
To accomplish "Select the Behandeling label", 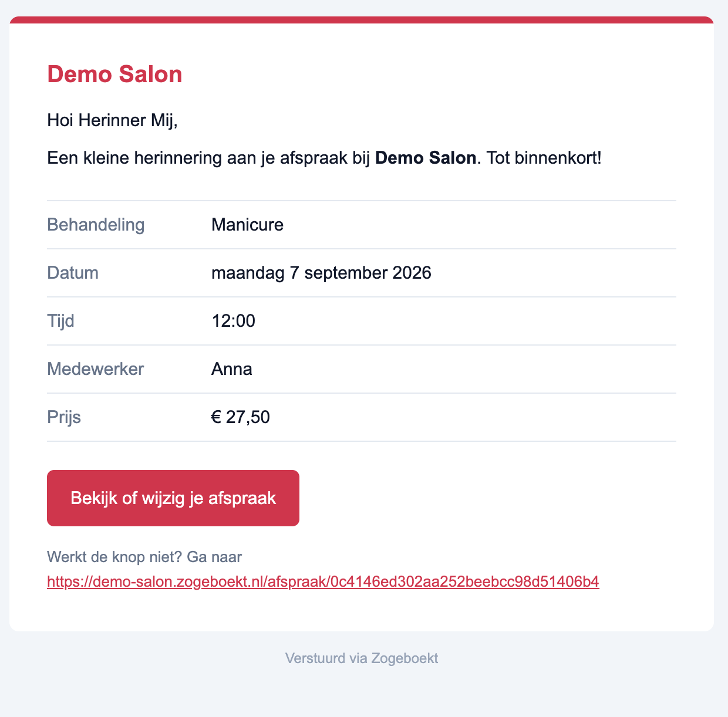I will (x=96, y=225).
